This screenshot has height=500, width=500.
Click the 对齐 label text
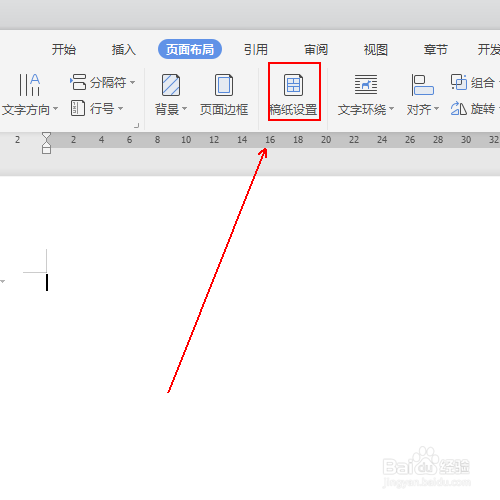pos(419,109)
